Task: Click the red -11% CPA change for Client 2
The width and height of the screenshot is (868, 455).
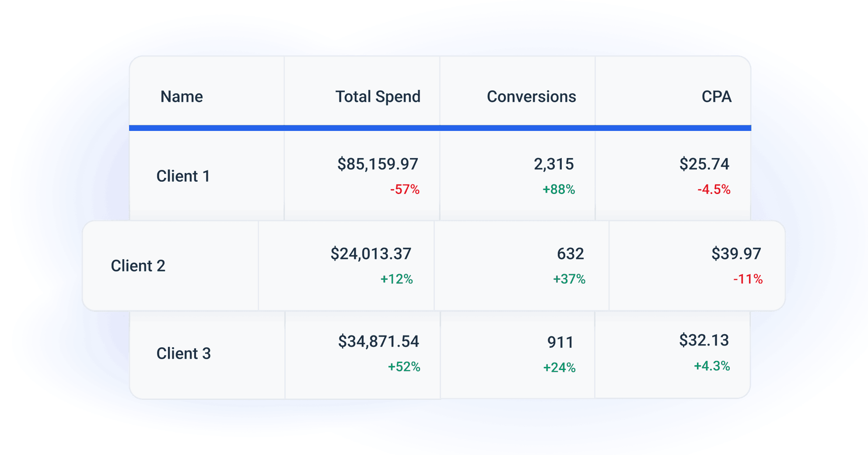Action: [749, 278]
